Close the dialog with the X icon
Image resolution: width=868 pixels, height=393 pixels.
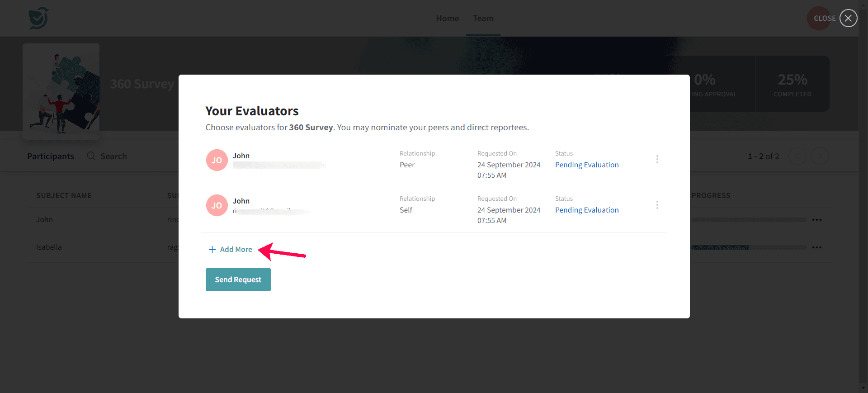point(848,18)
